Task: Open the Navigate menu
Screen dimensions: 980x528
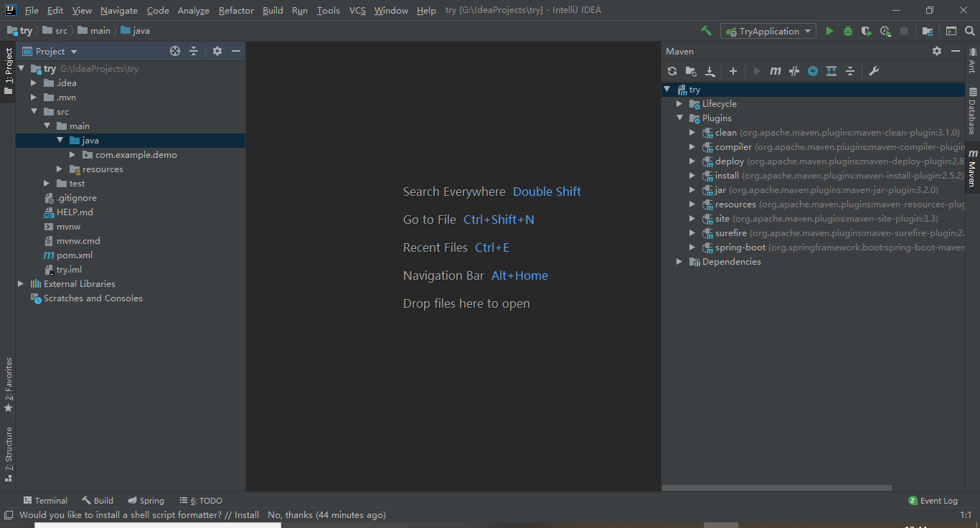Action: (119, 10)
